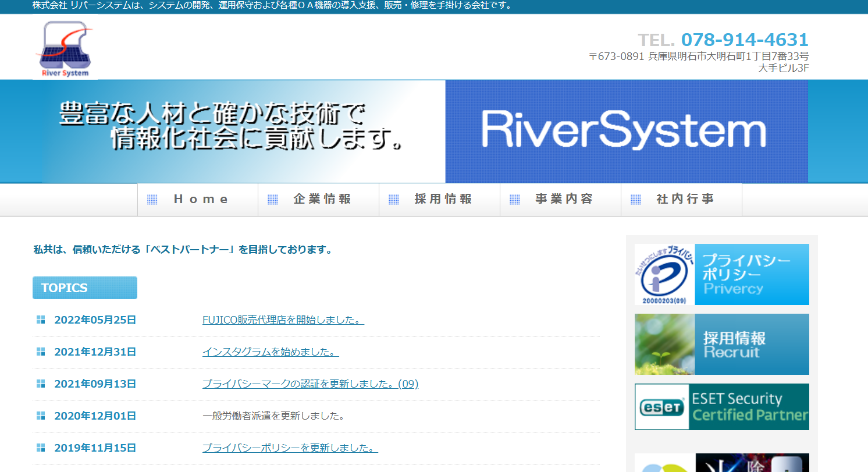This screenshot has height=472, width=868.
Task: Click the bullet icon beside 2020年12月01日
Action: coord(41,416)
